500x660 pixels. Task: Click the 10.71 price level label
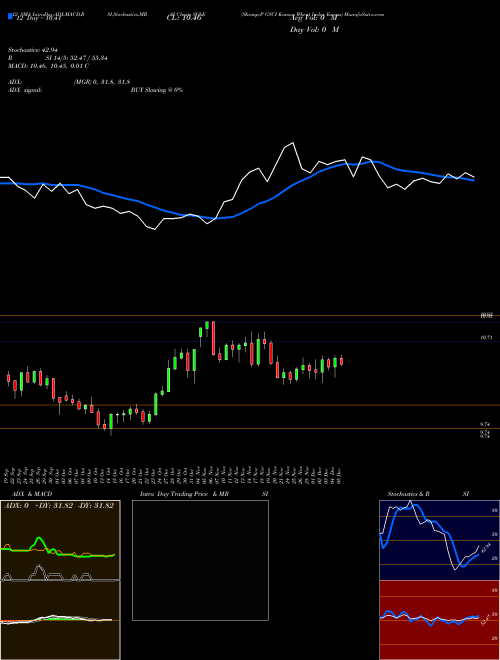point(486,338)
